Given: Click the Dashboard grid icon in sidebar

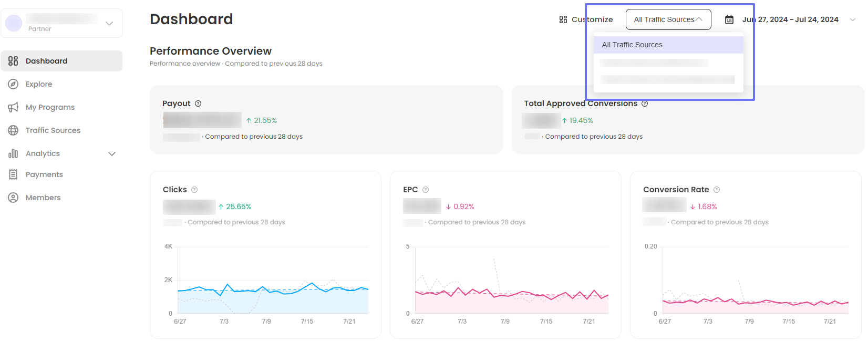Looking at the screenshot, I should tap(13, 61).
